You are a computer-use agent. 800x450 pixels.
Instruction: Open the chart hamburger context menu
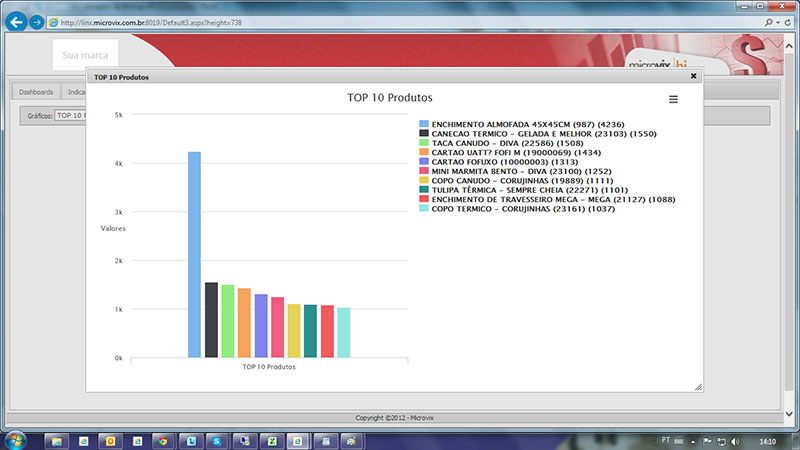[673, 100]
